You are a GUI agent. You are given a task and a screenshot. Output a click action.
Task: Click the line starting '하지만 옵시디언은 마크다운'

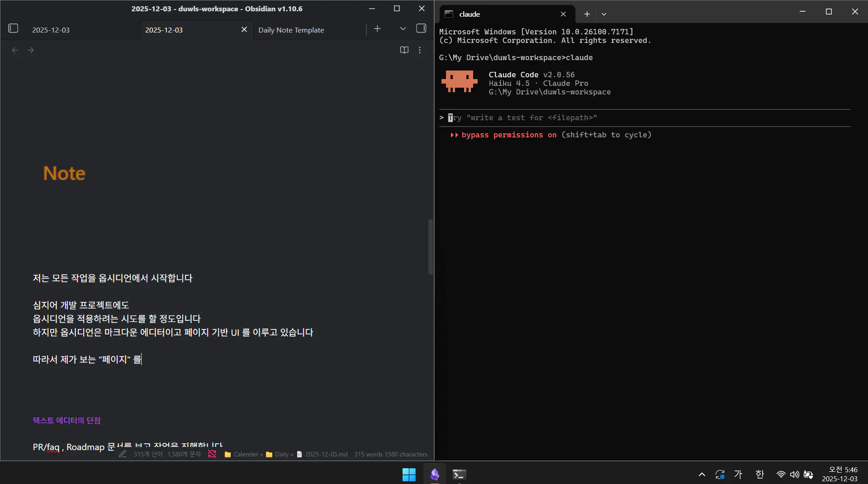[x=173, y=332]
